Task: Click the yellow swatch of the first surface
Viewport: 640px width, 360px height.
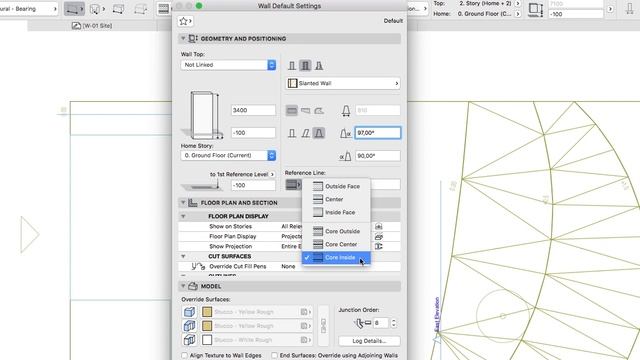Action: click(x=207, y=312)
